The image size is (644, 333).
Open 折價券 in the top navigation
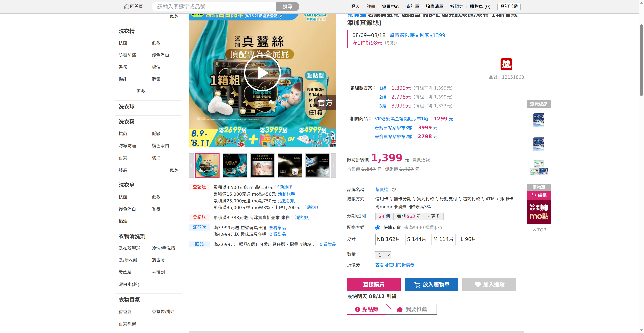[457, 7]
